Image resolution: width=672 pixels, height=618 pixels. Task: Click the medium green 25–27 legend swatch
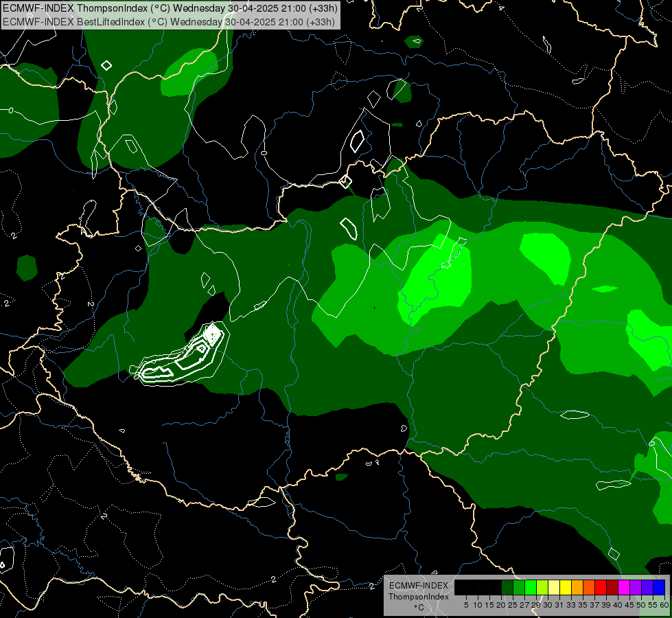[x=519, y=587]
